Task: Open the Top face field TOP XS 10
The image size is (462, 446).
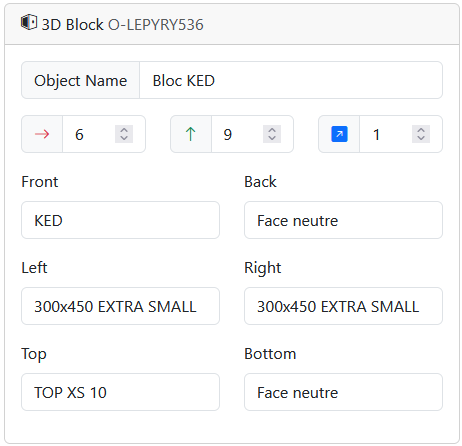Action: point(120,392)
